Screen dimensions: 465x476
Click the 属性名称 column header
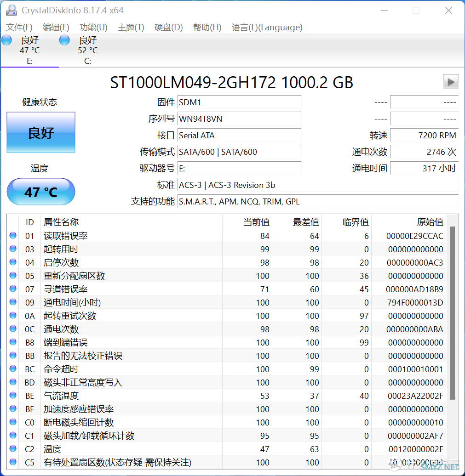point(131,222)
